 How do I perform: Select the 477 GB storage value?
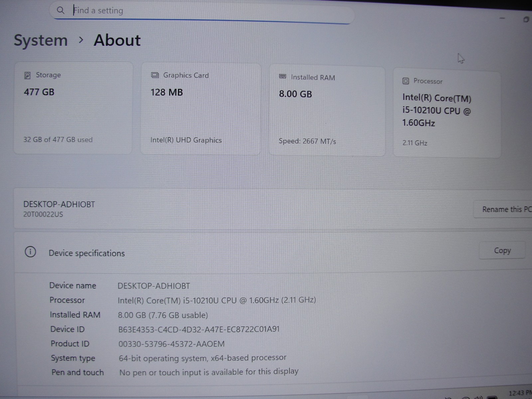[x=39, y=92]
